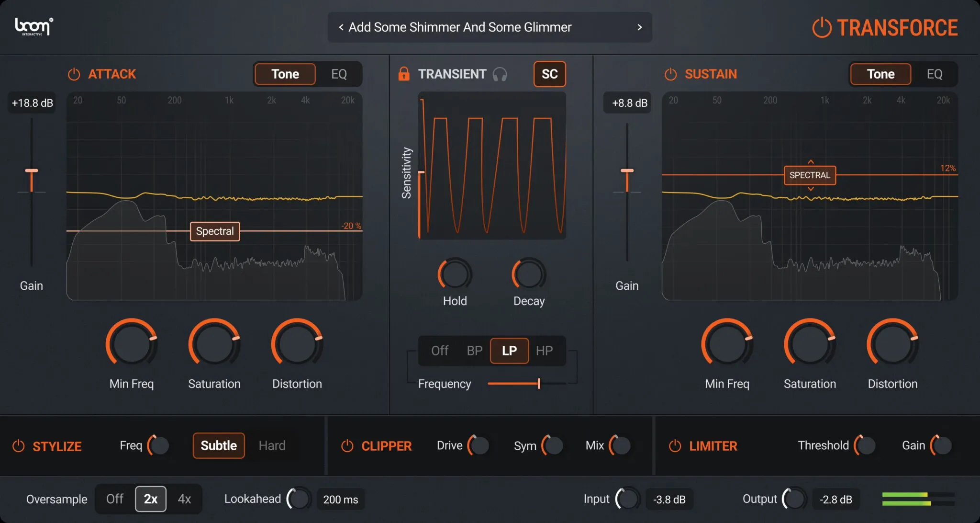Switch Attack section to EQ tab

339,74
